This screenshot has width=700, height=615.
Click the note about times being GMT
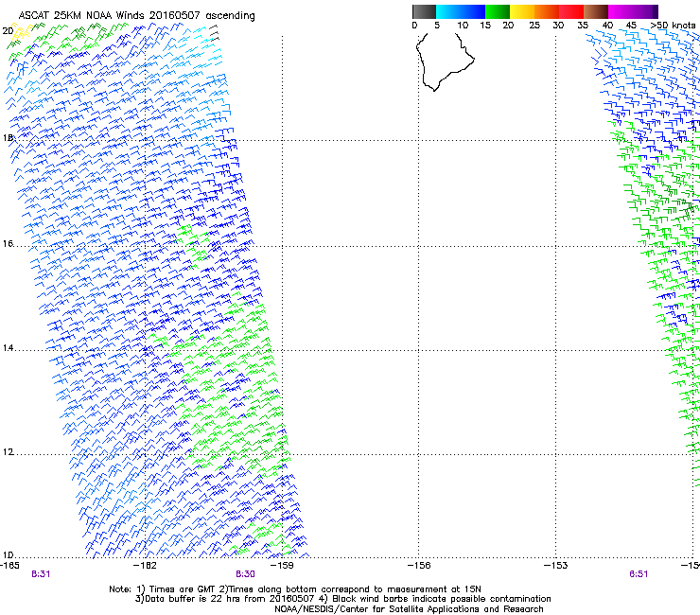[x=294, y=589]
